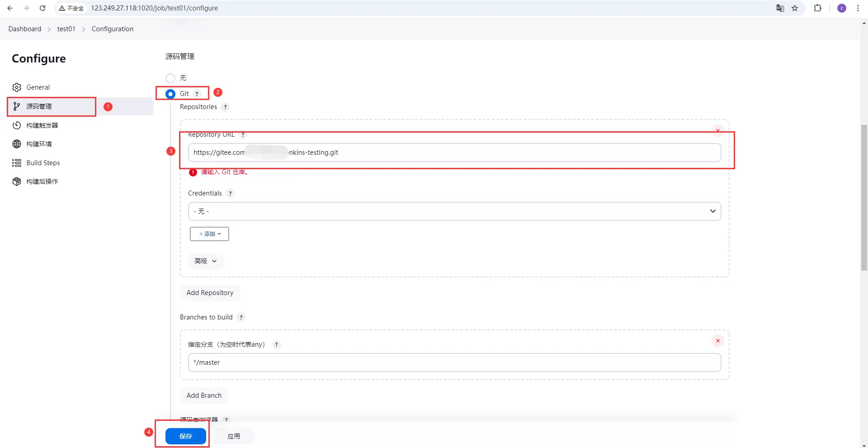Viewport: 868px width, 448px height.
Task: Bookmark page with the star icon
Action: click(795, 8)
